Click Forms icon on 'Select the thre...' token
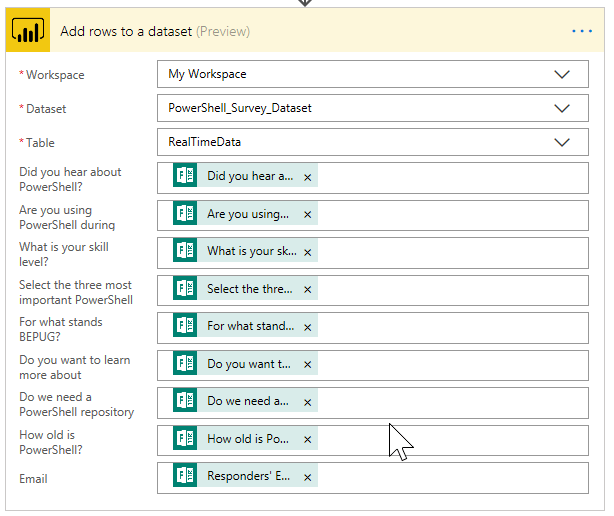 (185, 288)
